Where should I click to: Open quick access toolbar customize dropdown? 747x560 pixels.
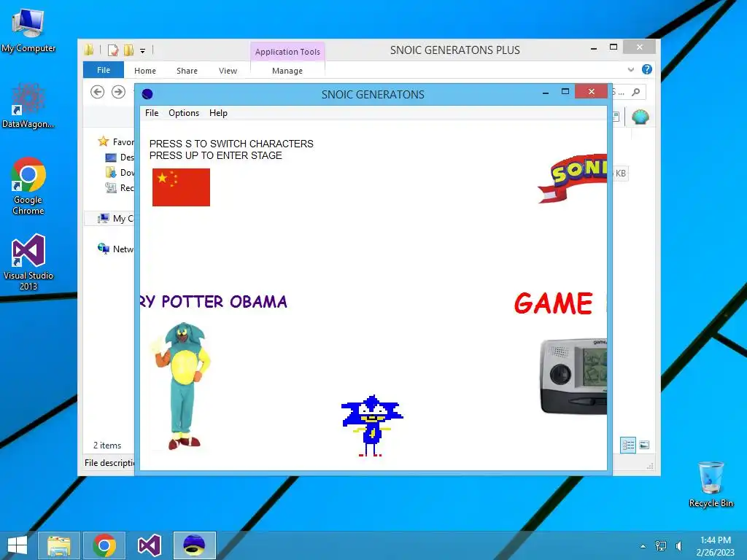tap(142, 50)
